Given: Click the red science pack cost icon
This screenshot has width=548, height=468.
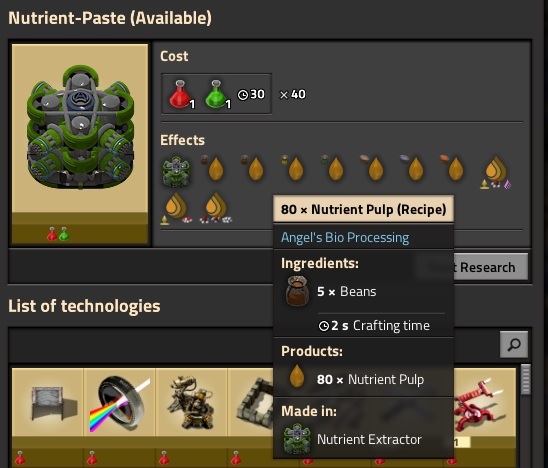Looking at the screenshot, I should 181,94.
